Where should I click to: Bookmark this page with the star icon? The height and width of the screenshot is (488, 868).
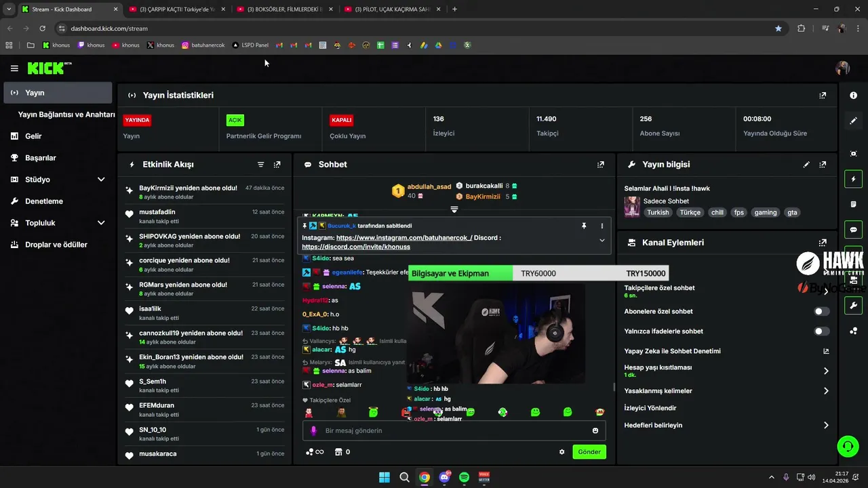778,28
